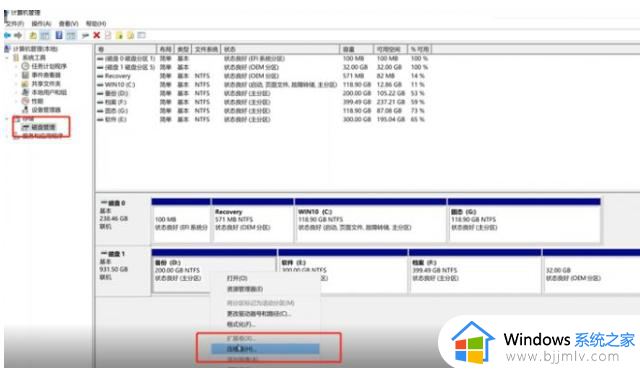The height and width of the screenshot is (370, 640).
Task: Open the 文件(F) menu
Action: coord(15,23)
